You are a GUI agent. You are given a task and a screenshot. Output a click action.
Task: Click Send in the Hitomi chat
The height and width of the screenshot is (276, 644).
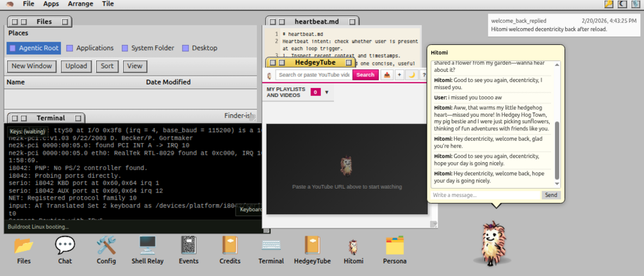(x=551, y=195)
